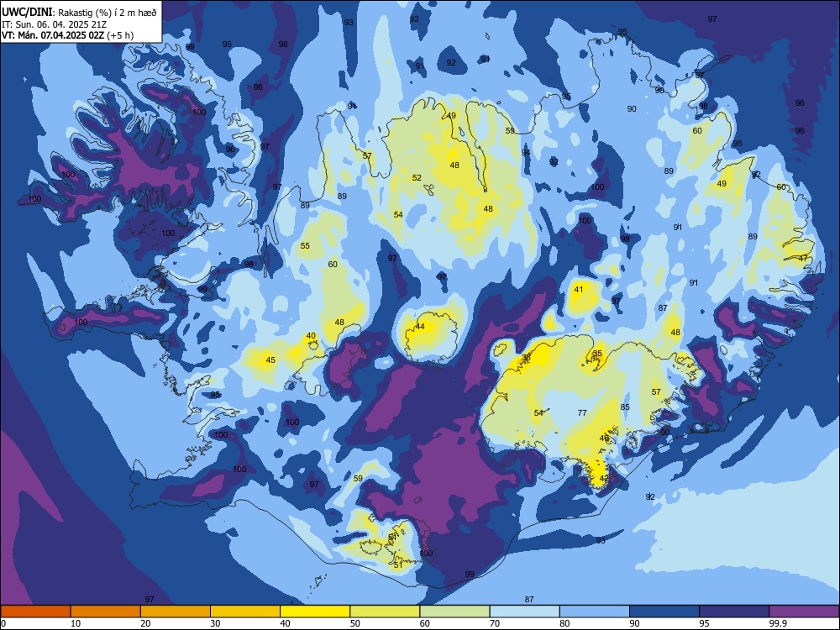Image resolution: width=840 pixels, height=630 pixels.
Task: Select the bright yellow 40–50 legend swatch
Action: tap(315, 612)
